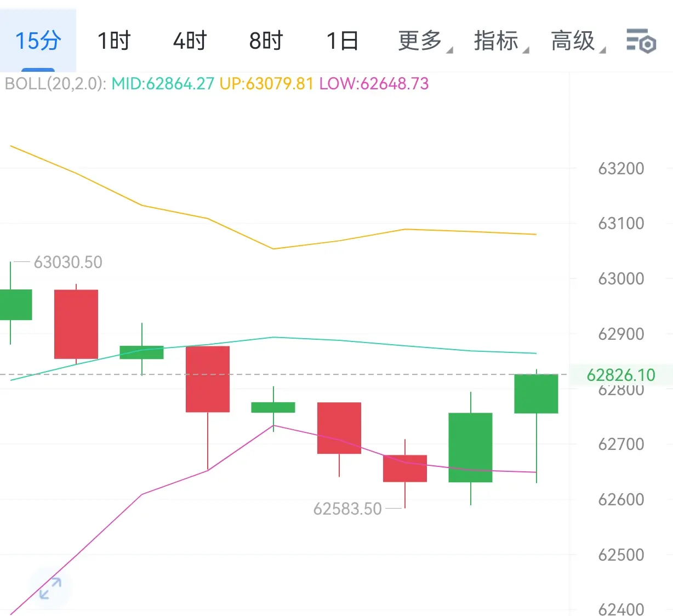Switch to the 4时 timeframe
Viewport: 673px width, 616px height.
[x=190, y=41]
